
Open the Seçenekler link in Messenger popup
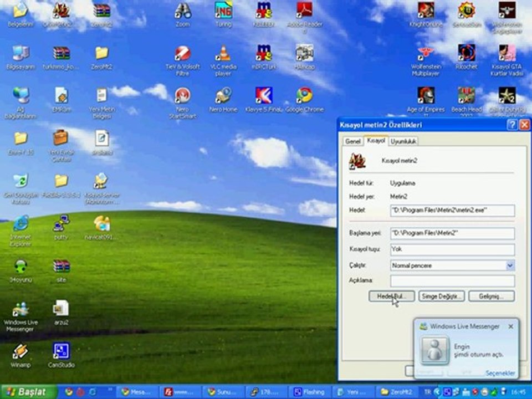(500, 373)
